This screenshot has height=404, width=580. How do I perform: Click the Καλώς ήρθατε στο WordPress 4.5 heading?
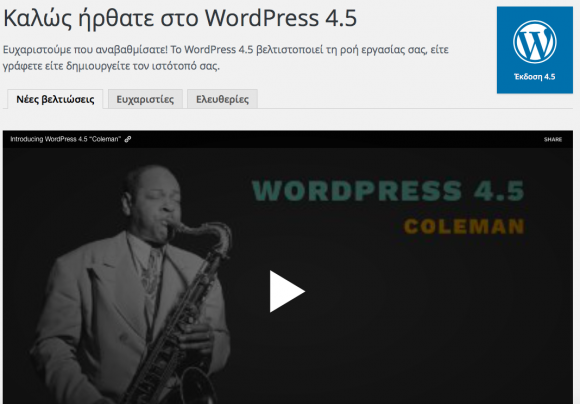pyautogui.click(x=180, y=18)
